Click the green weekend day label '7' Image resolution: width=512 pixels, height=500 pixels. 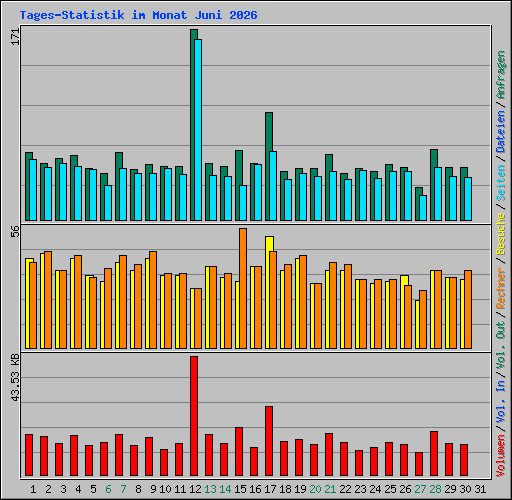[123, 489]
